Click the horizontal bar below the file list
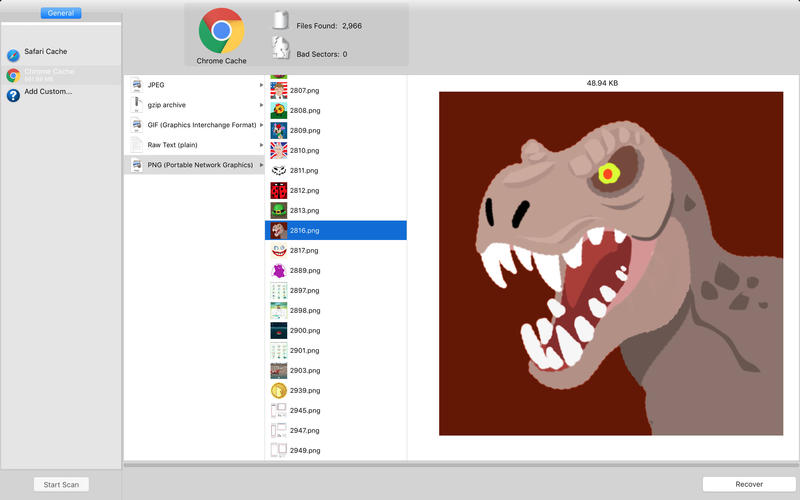Viewport: 800px width, 500px height. click(x=461, y=465)
